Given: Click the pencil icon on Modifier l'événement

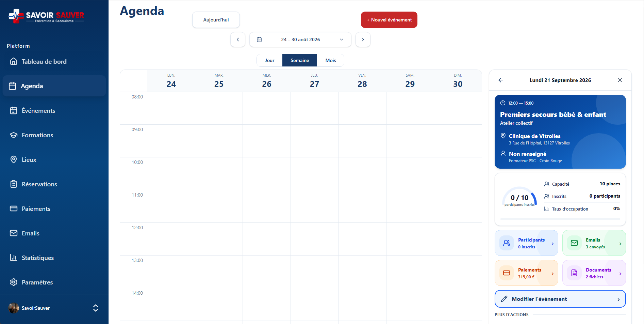Looking at the screenshot, I should pos(504,299).
